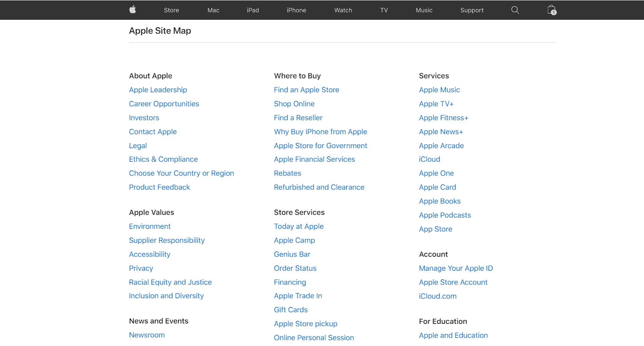644x346 pixels.
Task: Open the Investors link
Action: [144, 118]
